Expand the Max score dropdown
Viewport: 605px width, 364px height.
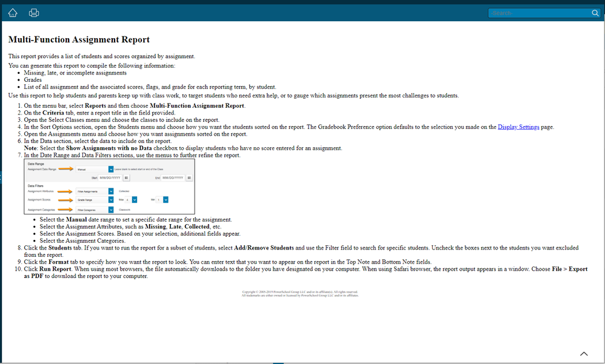[135, 199]
